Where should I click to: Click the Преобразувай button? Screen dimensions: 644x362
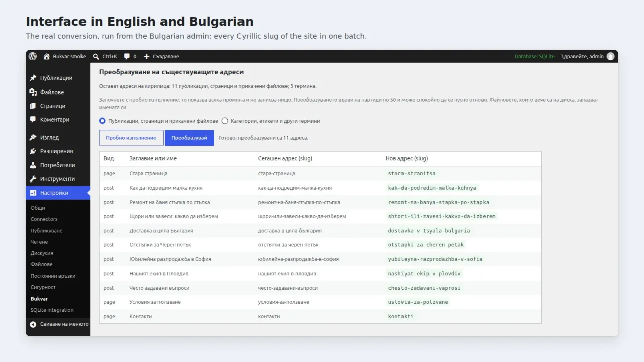(189, 138)
